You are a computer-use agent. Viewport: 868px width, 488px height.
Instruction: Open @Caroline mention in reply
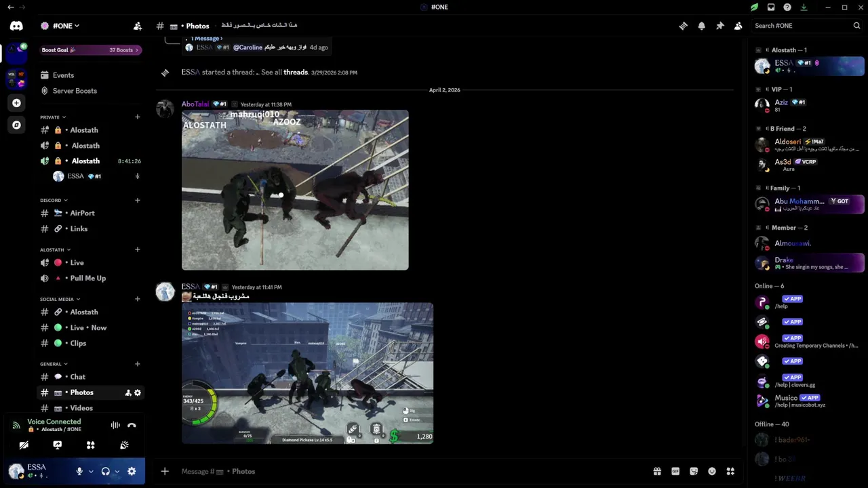[248, 47]
